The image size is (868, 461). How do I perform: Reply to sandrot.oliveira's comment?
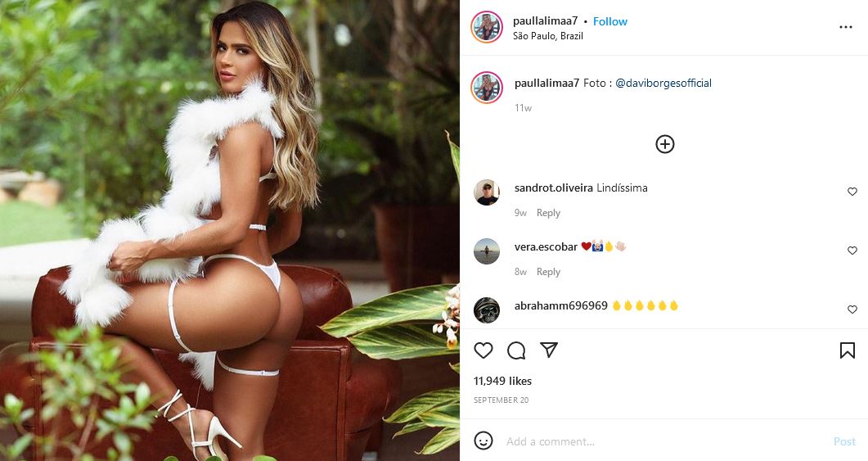pos(548,213)
